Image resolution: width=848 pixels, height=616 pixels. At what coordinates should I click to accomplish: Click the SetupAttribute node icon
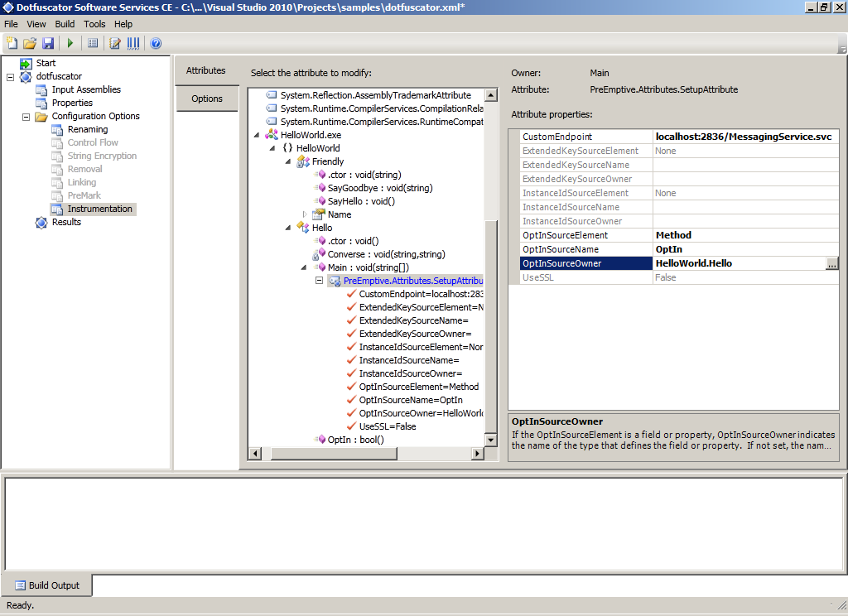point(335,282)
